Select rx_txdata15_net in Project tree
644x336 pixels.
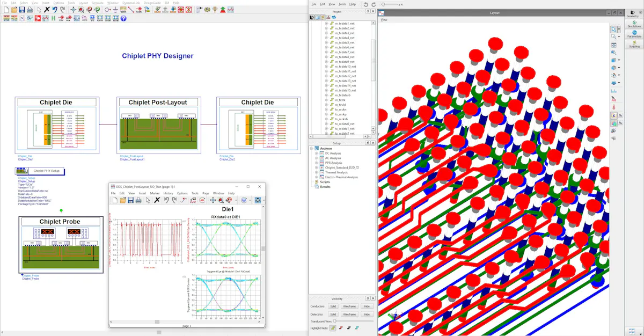pos(345,90)
